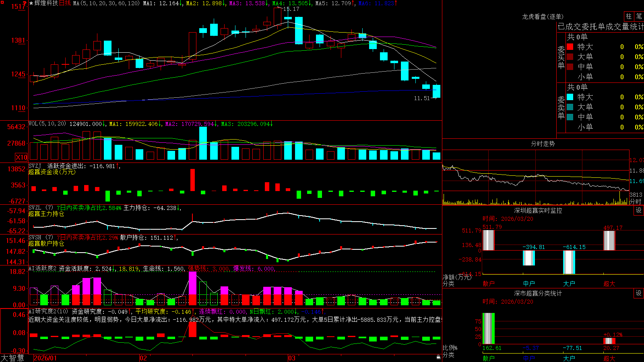This screenshot has width=644, height=362.
Task: Click the dark red 中单 buy-order swatch
Action: 570,67
